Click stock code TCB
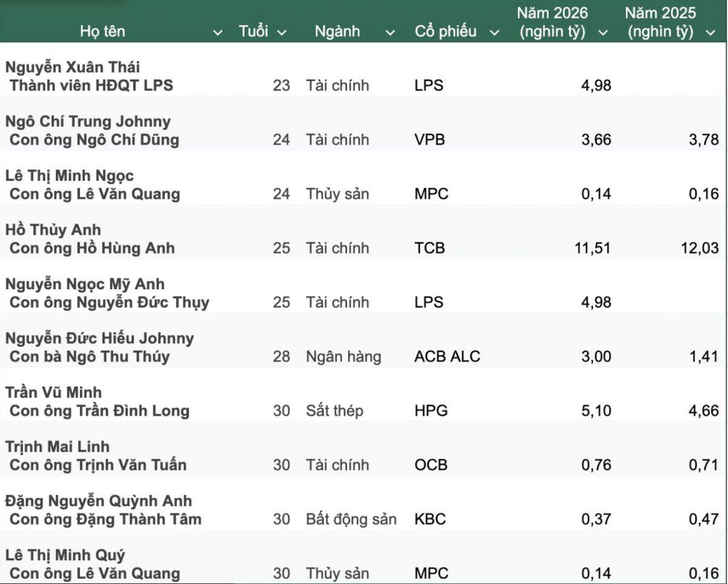This screenshot has width=728, height=584. [430, 249]
